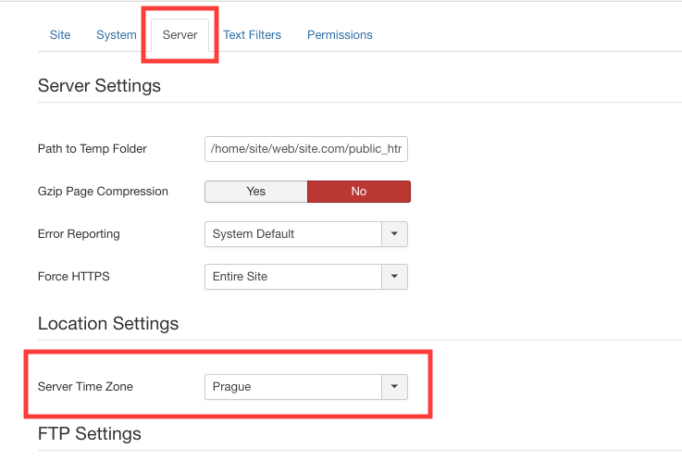Click the Path to Temp Folder field
Screen dimensions: 682x473
(306, 149)
